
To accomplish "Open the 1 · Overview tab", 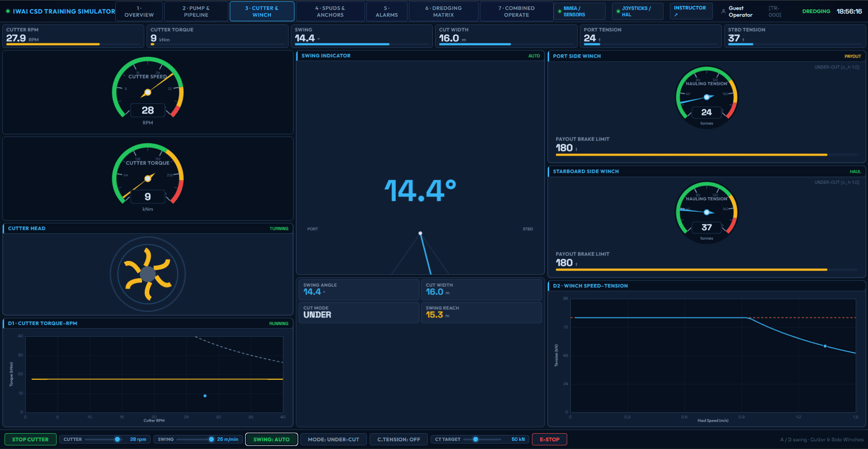I will pos(139,11).
